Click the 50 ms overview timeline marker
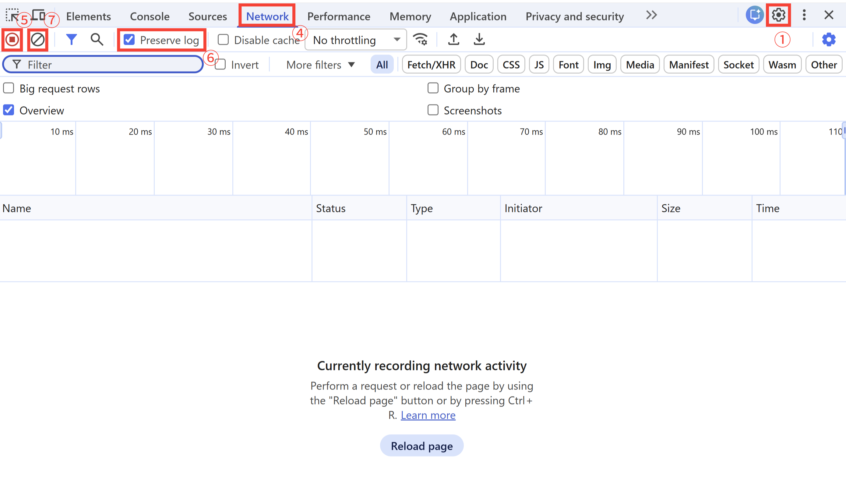The width and height of the screenshot is (846, 504). [375, 132]
